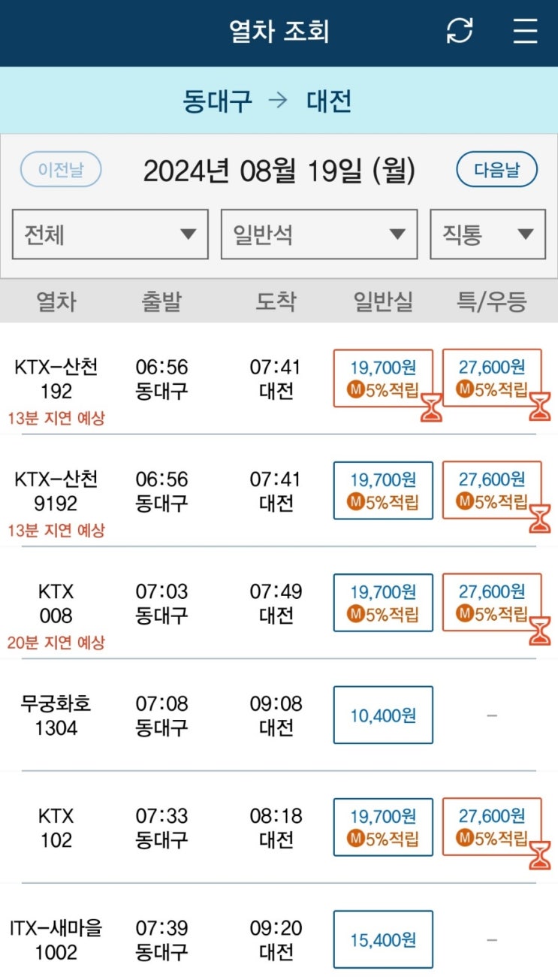Tap arrival station 대전 in route header
This screenshot has height=980, width=558.
[x=329, y=101]
